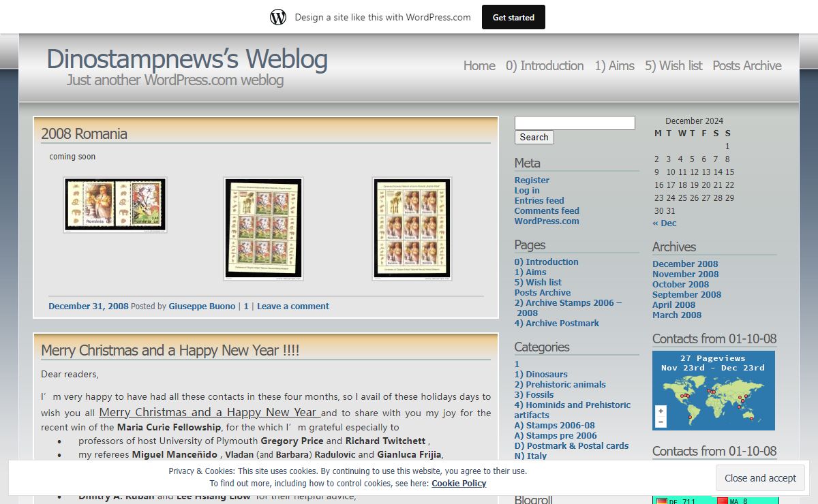Click the 'Contacts from 01-10-08' map heading
The image size is (818, 504).
(714, 338)
